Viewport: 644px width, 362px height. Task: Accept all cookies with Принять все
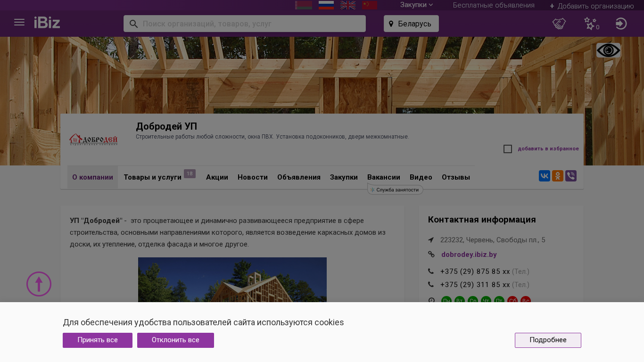pyautogui.click(x=98, y=340)
